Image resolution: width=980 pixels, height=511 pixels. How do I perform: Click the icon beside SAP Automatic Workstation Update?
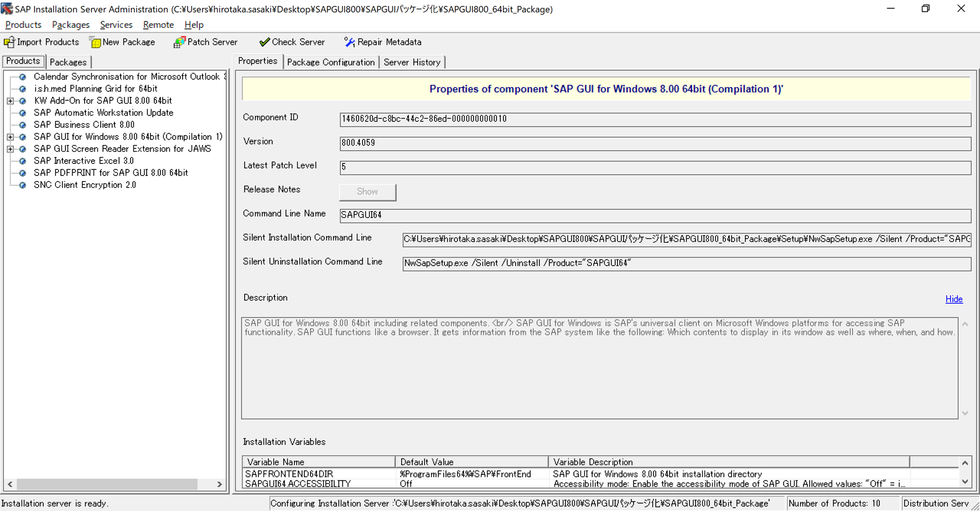[23, 113]
